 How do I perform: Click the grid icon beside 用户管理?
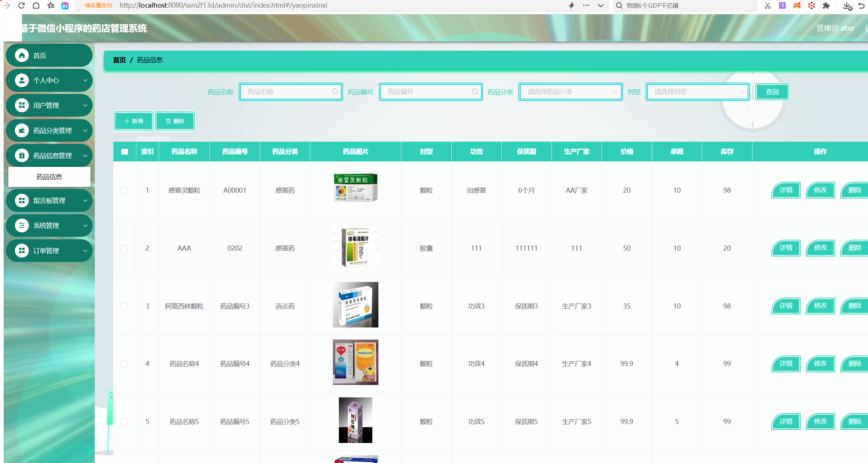(x=22, y=105)
